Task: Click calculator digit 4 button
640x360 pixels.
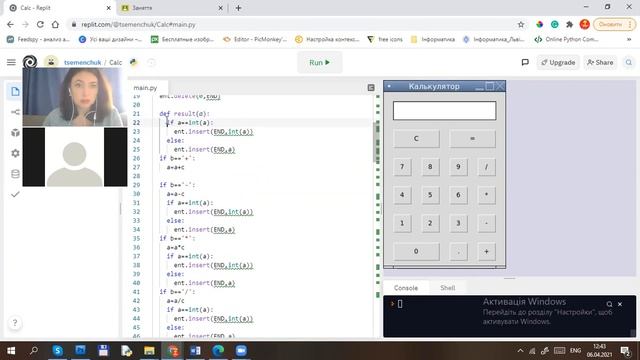Action: click(x=402, y=195)
